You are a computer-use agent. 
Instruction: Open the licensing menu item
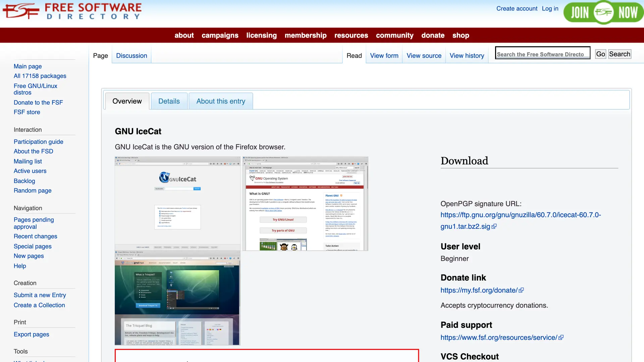pyautogui.click(x=261, y=35)
